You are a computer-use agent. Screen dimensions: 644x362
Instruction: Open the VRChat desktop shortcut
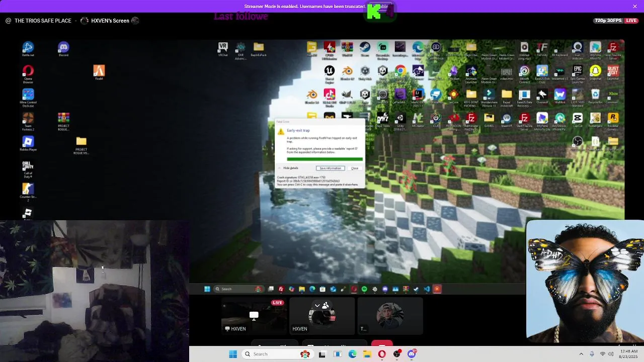pos(223,49)
